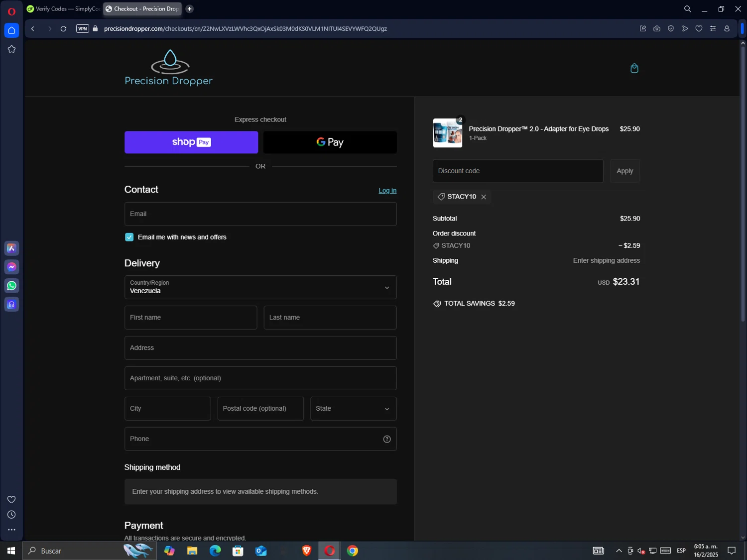Screen dimensions: 747x560
Task: Open bookmarks star in sidebar
Action: (11, 49)
